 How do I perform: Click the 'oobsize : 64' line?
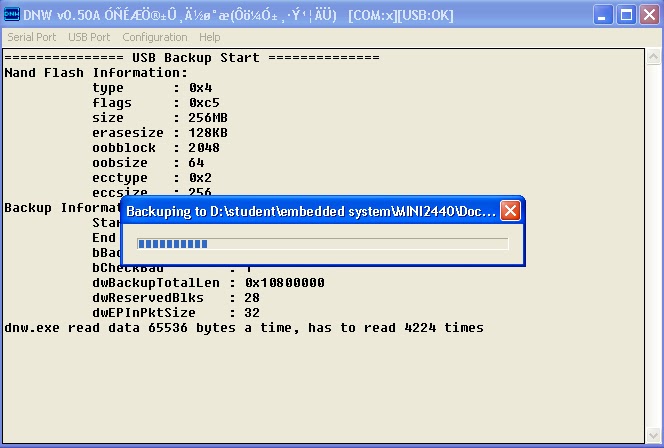click(x=148, y=163)
